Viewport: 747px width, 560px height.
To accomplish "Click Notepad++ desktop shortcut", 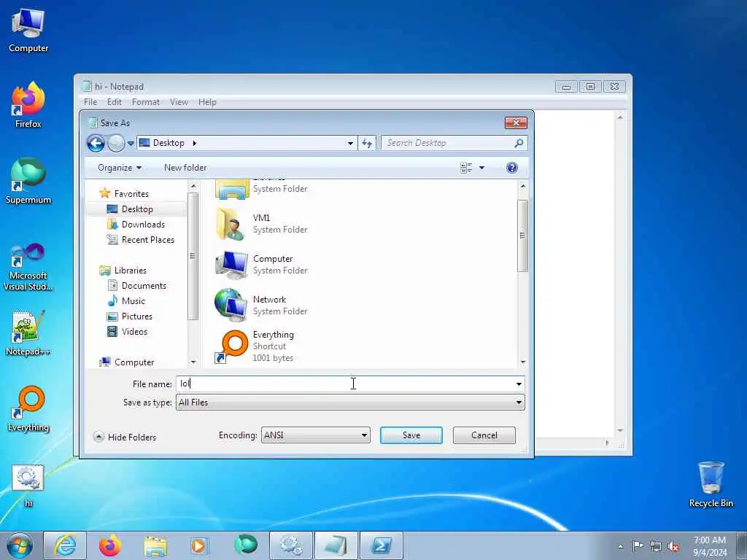I will pos(28,333).
